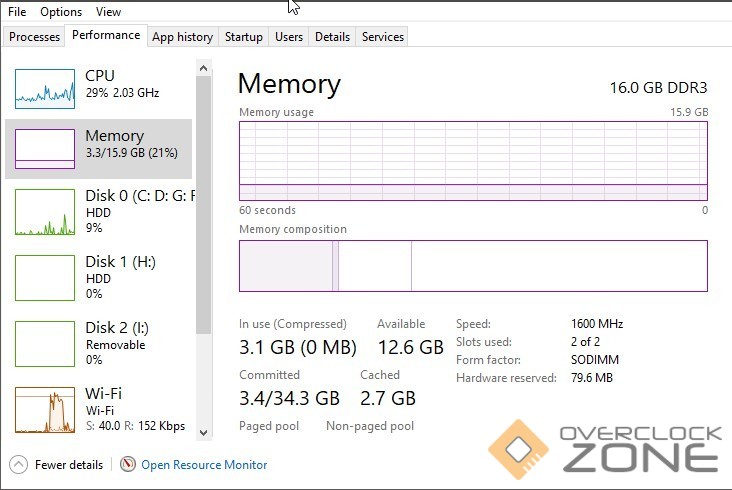Click the Wi-Fi throughput graph icon
The image size is (732, 490).
(45, 409)
